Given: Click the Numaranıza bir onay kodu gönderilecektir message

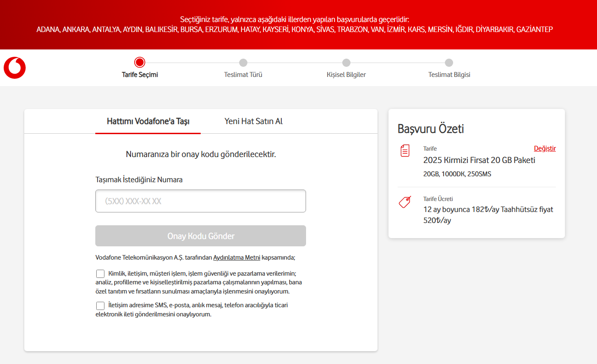Looking at the screenshot, I should 201,154.
